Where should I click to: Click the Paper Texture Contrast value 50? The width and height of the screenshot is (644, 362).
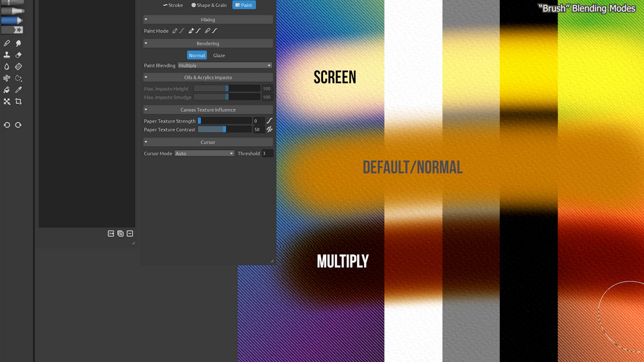click(258, 129)
